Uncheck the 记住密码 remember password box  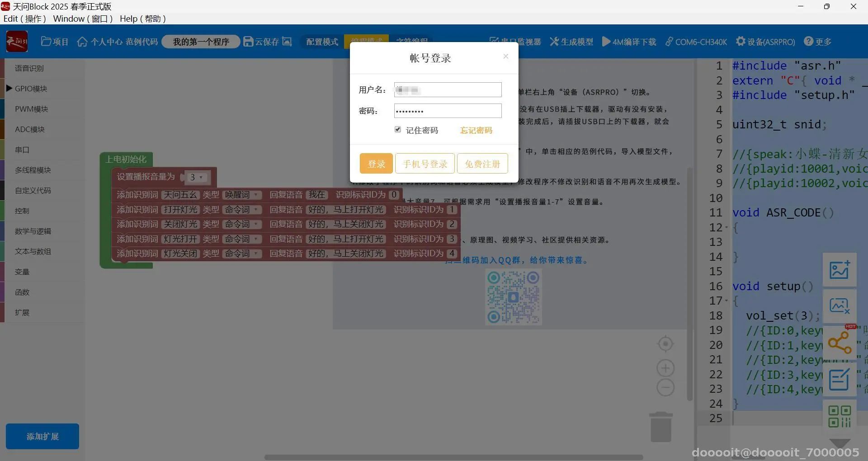click(398, 129)
